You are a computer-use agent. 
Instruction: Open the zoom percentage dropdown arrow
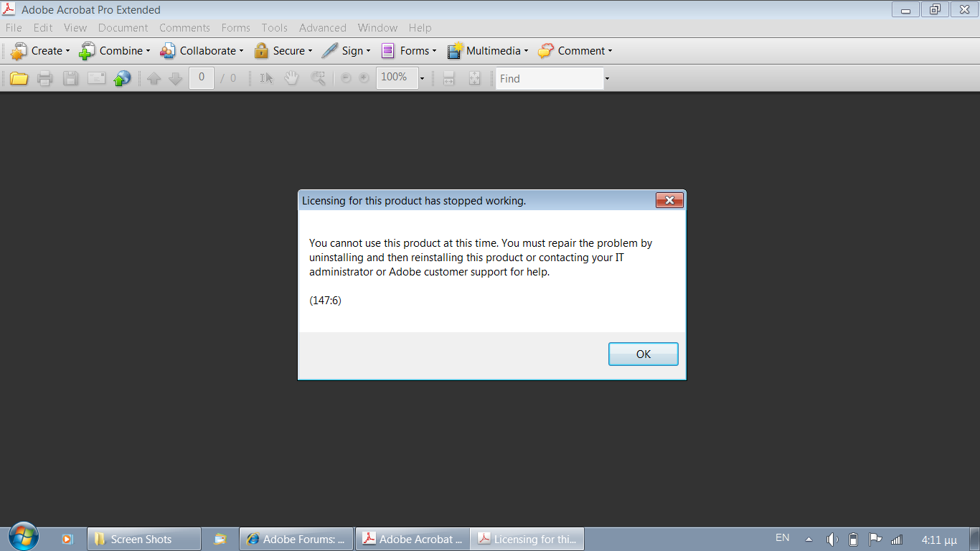pos(422,78)
